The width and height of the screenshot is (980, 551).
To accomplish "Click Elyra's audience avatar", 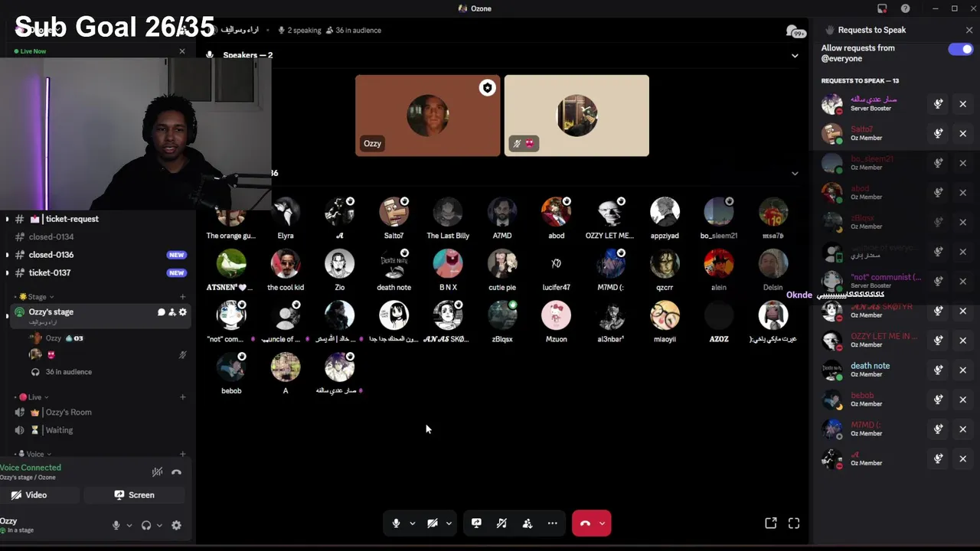I will point(286,212).
